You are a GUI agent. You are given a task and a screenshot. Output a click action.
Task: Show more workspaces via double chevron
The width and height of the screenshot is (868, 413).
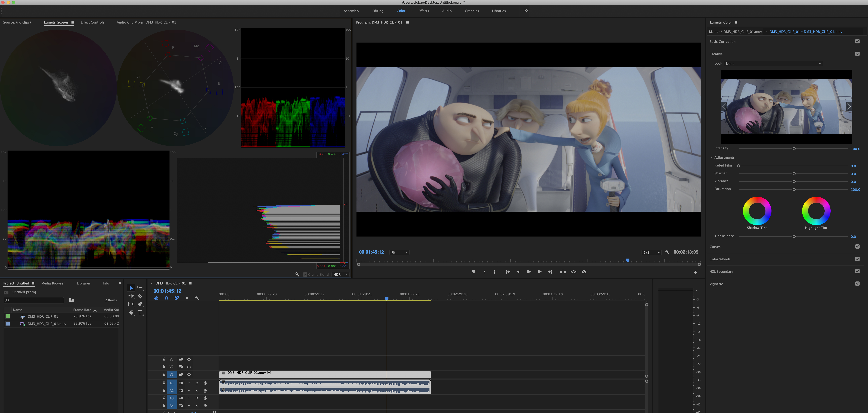pos(526,11)
